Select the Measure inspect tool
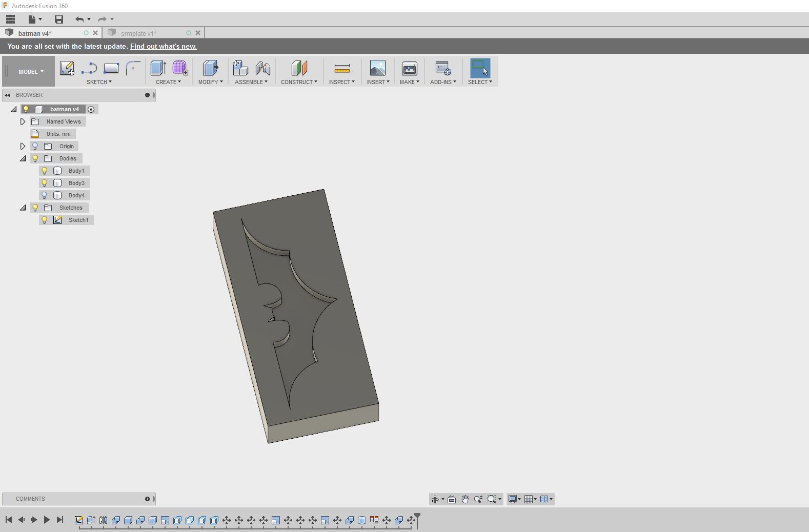The height and width of the screenshot is (532, 809). click(342, 68)
